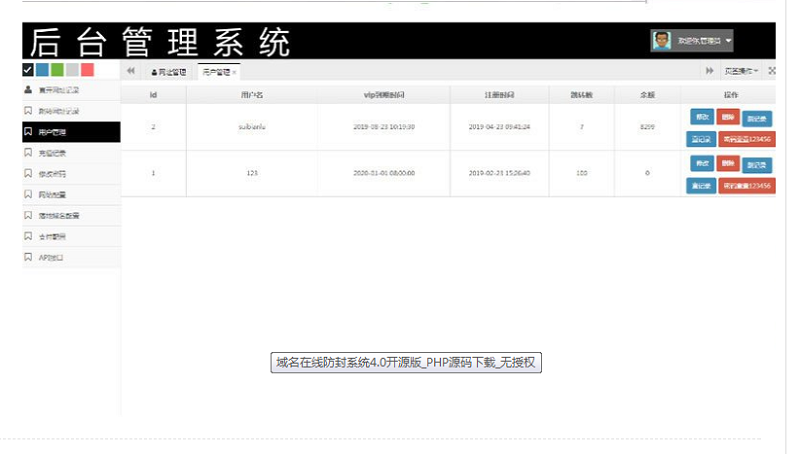Expand the 页签操作 dropdown
The image size is (800, 454).
pos(741,71)
